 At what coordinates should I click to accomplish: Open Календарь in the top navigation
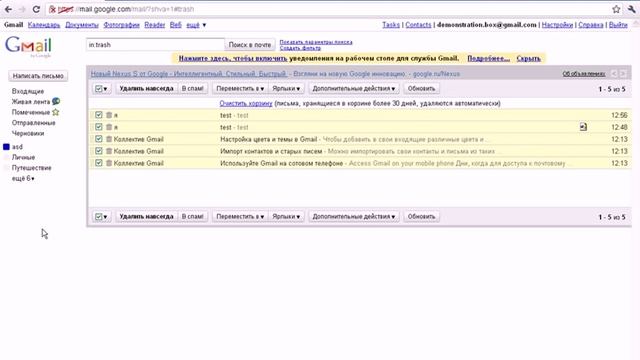(44, 25)
